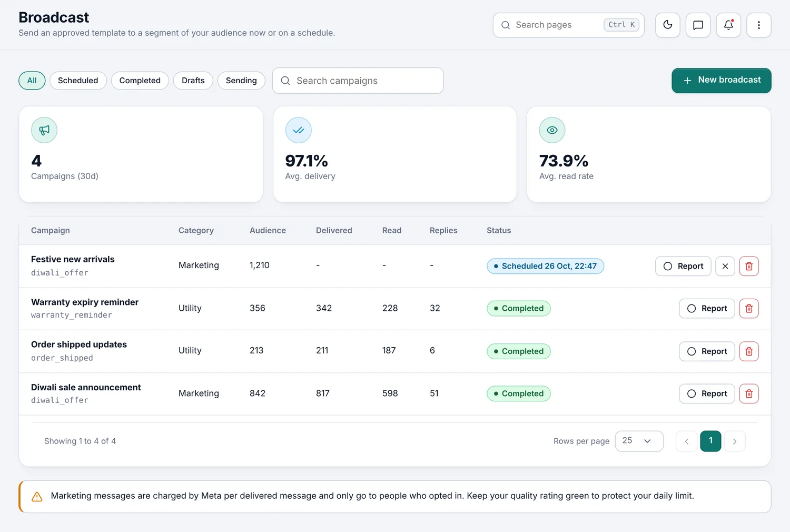Select the Completed filter tab
Screen dimensions: 790x532
pos(140,81)
